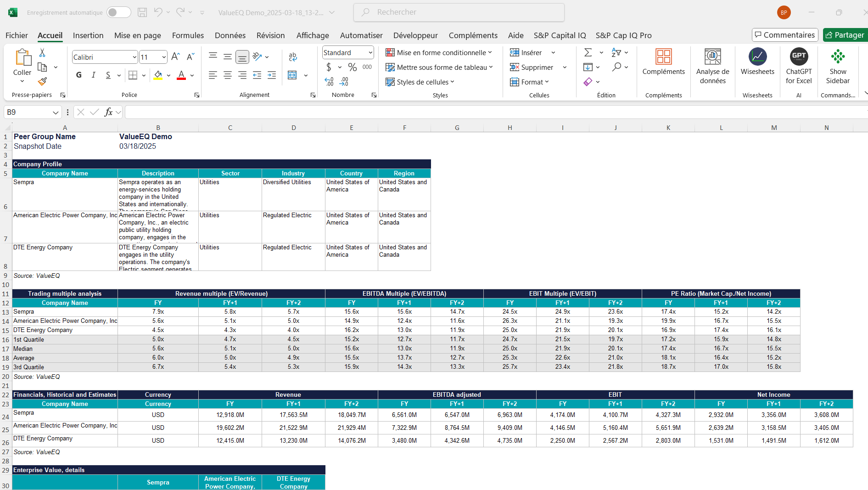Click inside the formula bar
Image resolution: width=868 pixels, height=490 pixels.
click(496, 112)
